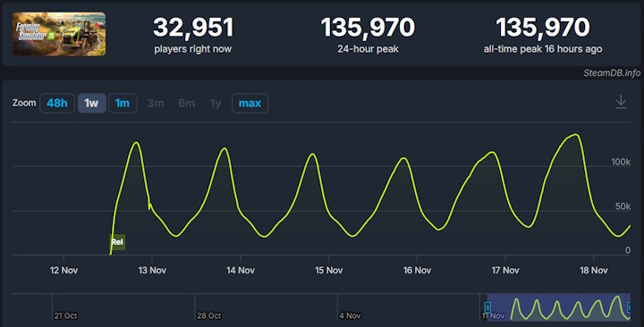
Task: Click the 13 Nov axis label
Action: (152, 271)
